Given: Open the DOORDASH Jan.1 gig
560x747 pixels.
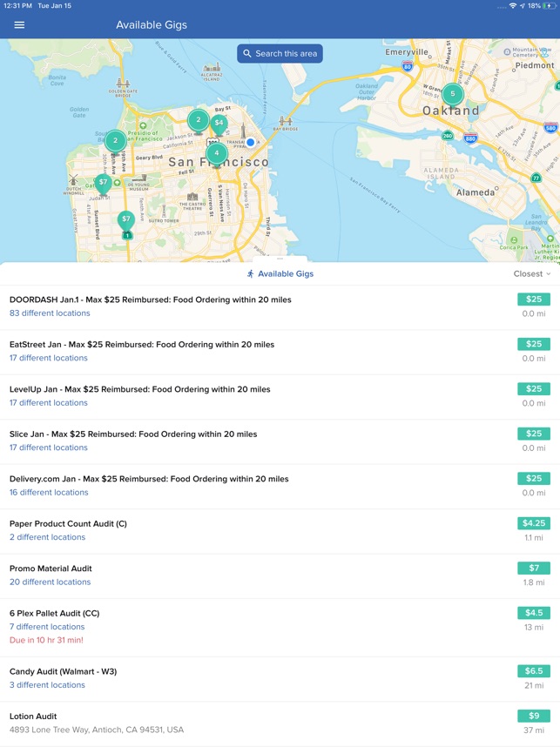Looking at the screenshot, I should (280, 306).
